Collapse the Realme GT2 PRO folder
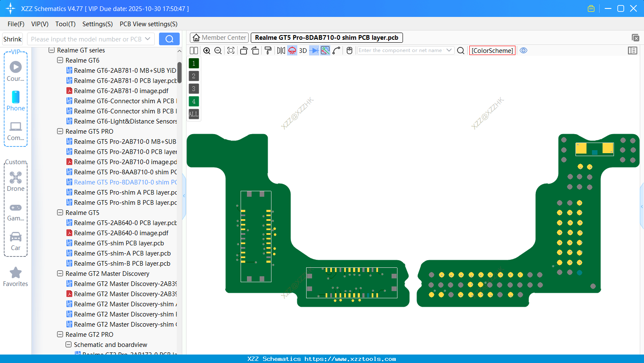Viewport: 644px width, 363px height. (60, 335)
